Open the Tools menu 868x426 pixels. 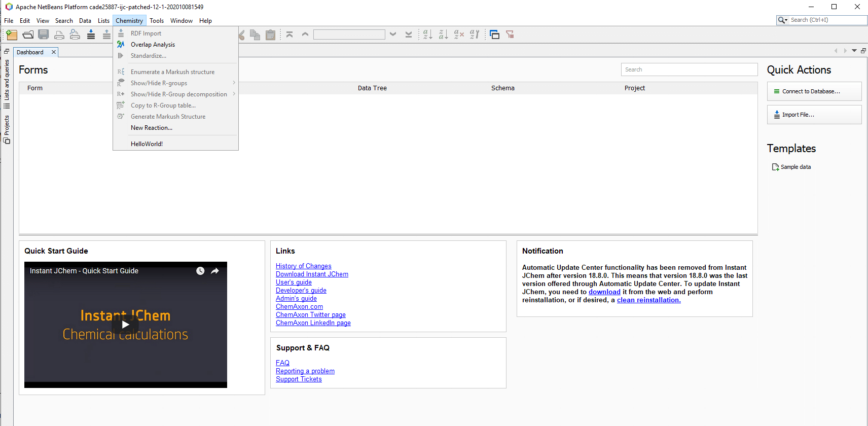(x=157, y=21)
